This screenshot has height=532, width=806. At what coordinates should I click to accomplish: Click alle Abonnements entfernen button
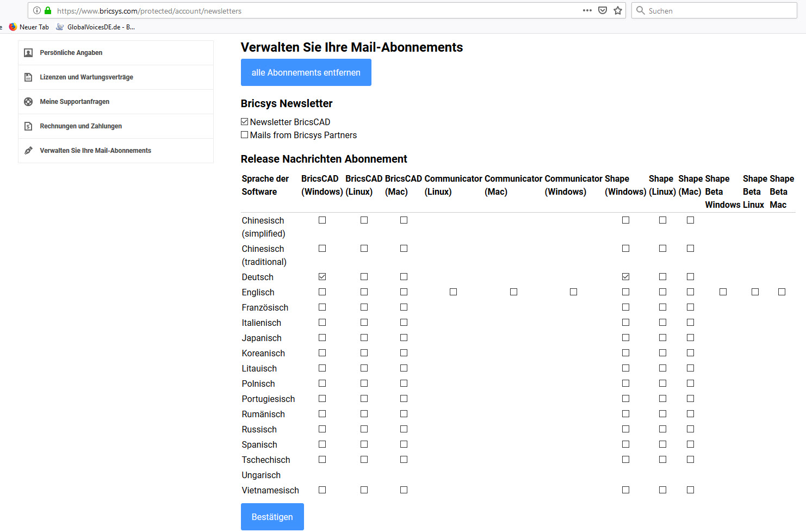[306, 72]
